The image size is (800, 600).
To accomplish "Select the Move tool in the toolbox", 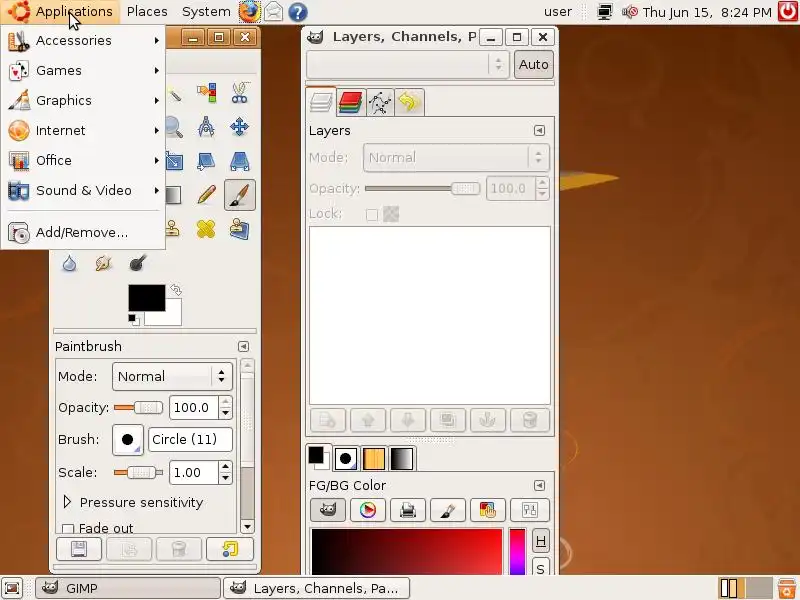I will [239, 128].
